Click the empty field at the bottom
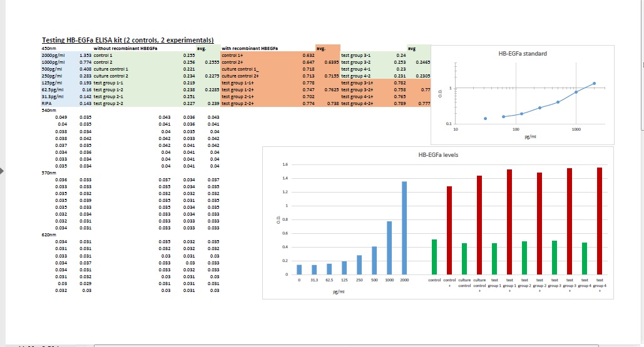Image resolution: width=644 pixels, height=347 pixels. click(345, 345)
